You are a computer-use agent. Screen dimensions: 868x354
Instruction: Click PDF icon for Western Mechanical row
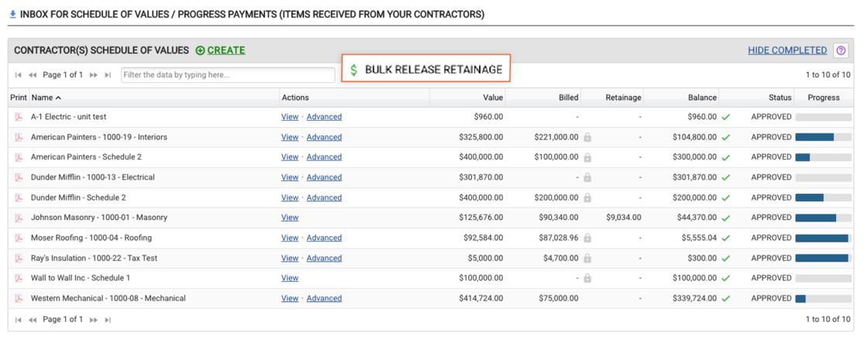coord(19,298)
